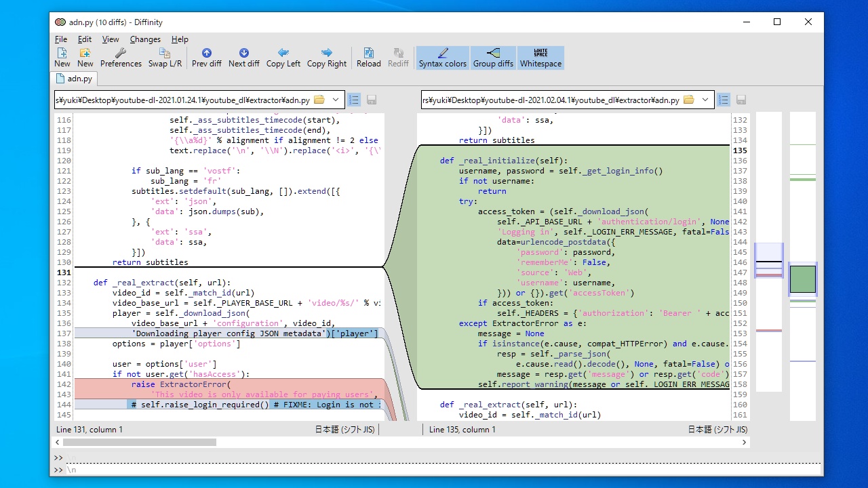The width and height of the screenshot is (868, 488).
Task: Click right pane encoding 日本語 (シフト JIS)
Action: 718,430
